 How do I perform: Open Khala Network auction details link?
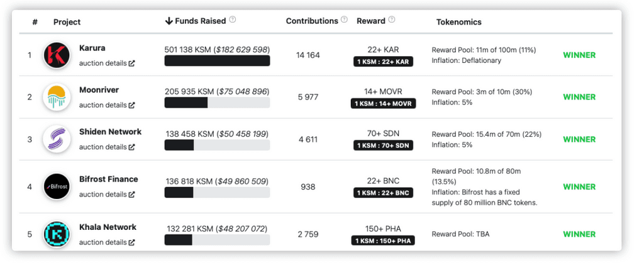[x=107, y=242]
